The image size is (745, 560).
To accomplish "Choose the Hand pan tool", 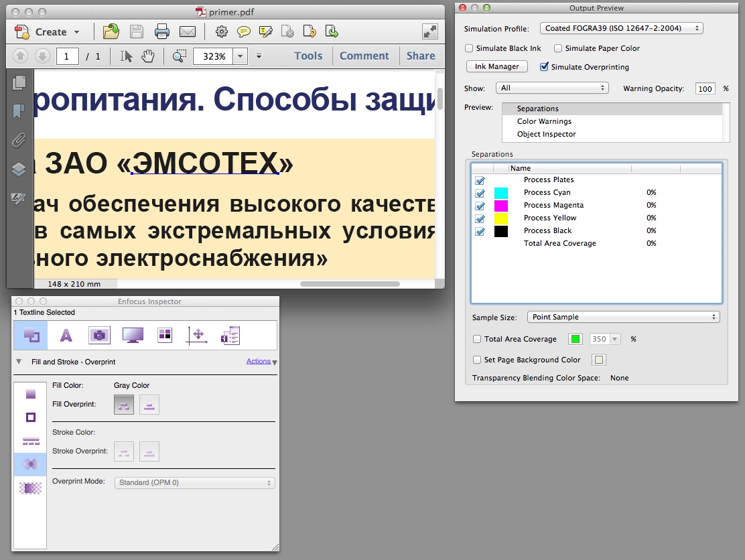I will pos(148,56).
